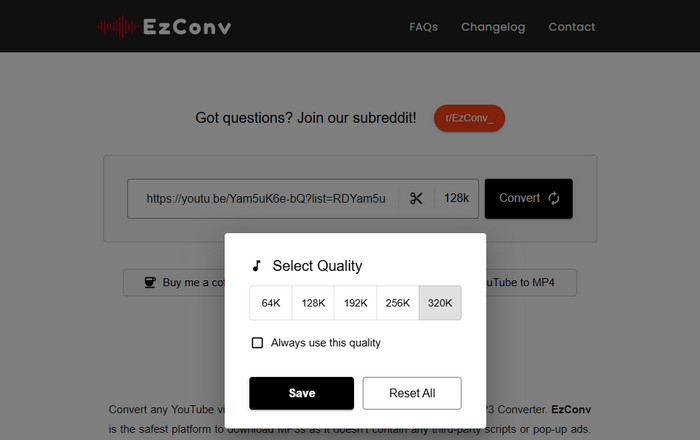700x440 pixels.
Task: Open the FAQs page
Action: click(x=423, y=27)
